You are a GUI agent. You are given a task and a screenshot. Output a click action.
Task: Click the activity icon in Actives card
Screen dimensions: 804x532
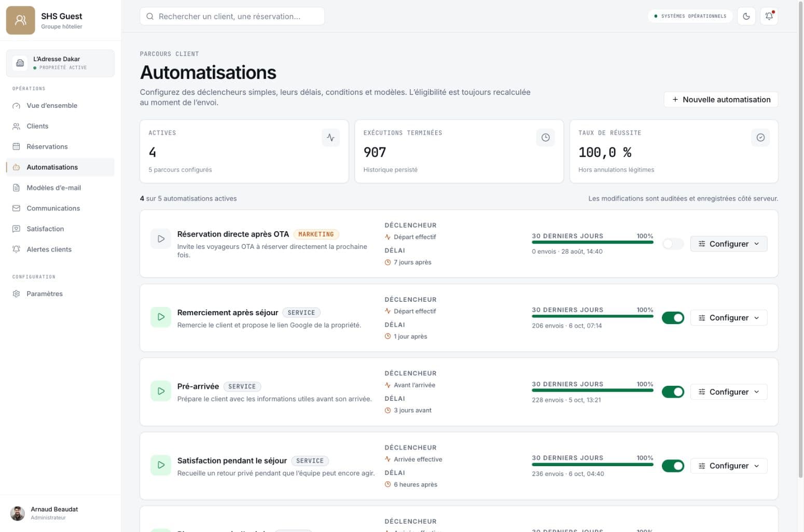pos(330,137)
